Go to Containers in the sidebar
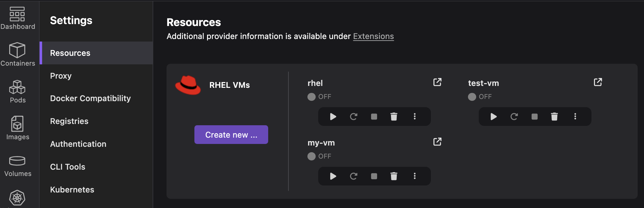This screenshot has height=208, width=644. tap(18, 55)
